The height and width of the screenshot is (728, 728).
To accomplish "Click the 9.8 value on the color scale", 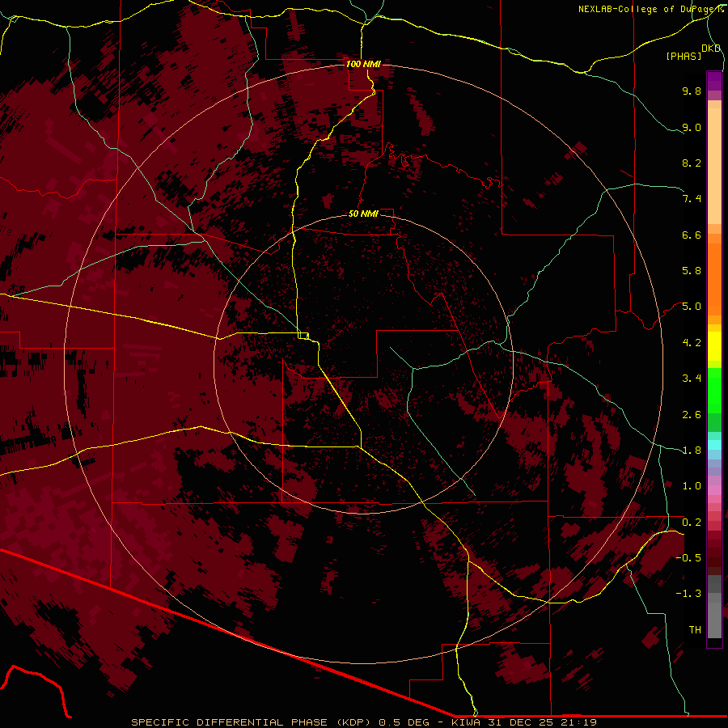I will tap(692, 91).
